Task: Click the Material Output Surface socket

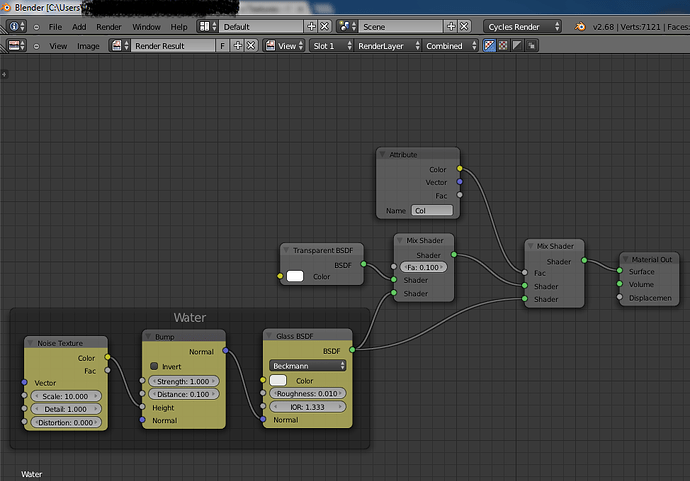Action: pos(620,271)
